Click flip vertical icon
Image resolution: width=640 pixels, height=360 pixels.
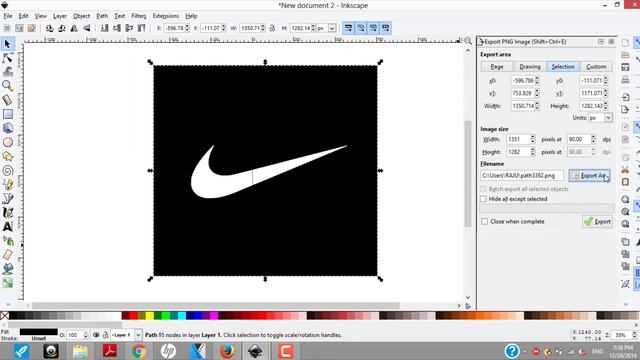click(87, 28)
